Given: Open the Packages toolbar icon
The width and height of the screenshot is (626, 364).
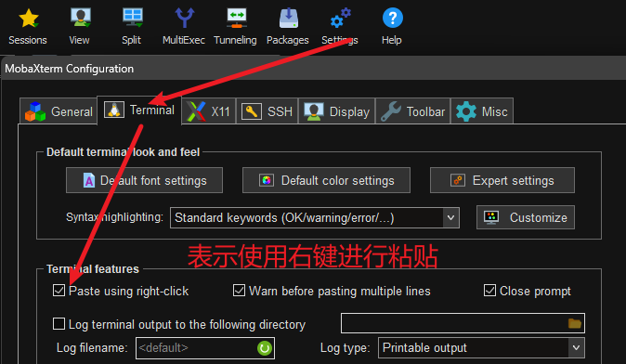Looking at the screenshot, I should coord(288,19).
